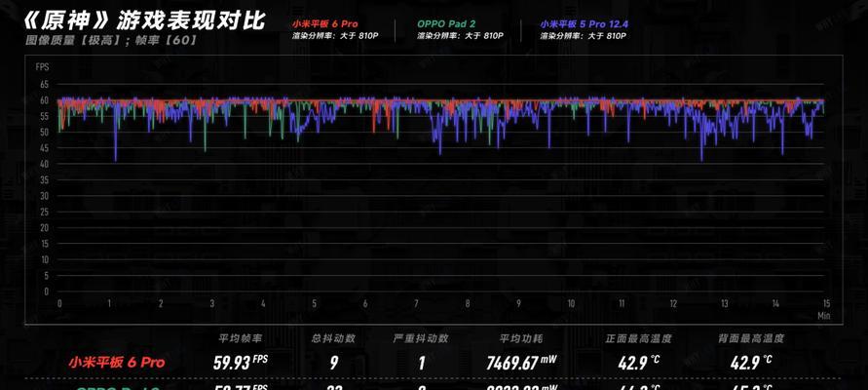Select 42.9 °C under 背面最高温度
Screen dimensions: 868x390
tap(751, 363)
